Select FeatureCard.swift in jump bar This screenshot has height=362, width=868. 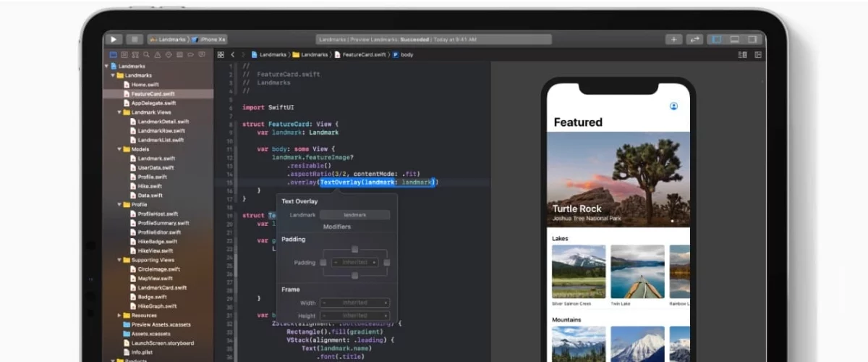359,54
